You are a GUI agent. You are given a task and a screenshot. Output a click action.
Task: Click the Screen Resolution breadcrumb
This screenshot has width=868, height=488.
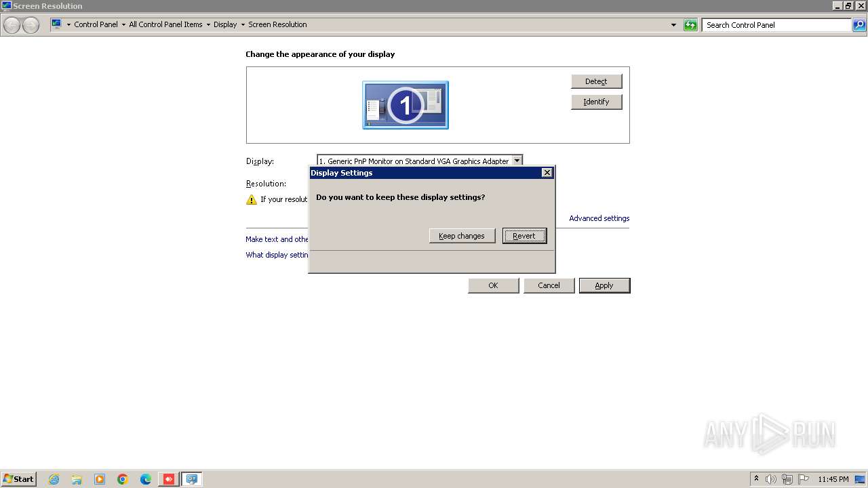pyautogui.click(x=277, y=24)
